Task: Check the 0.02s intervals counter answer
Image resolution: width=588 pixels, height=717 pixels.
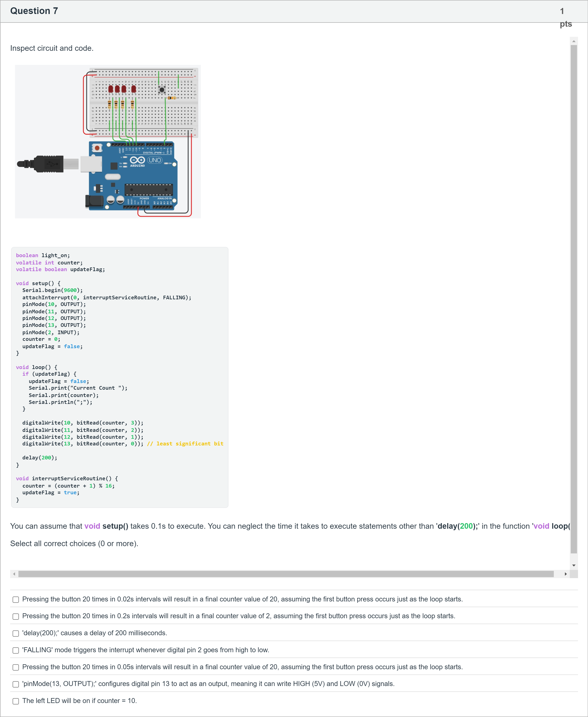Action: coord(15,600)
